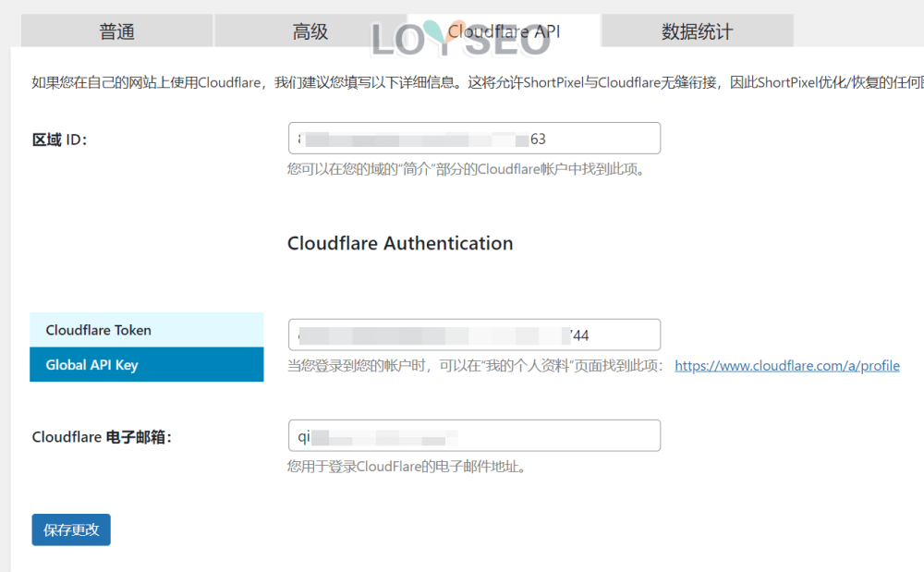Choose the Cloudflare Token authentication option
The height and width of the screenshot is (572, 924).
click(147, 330)
